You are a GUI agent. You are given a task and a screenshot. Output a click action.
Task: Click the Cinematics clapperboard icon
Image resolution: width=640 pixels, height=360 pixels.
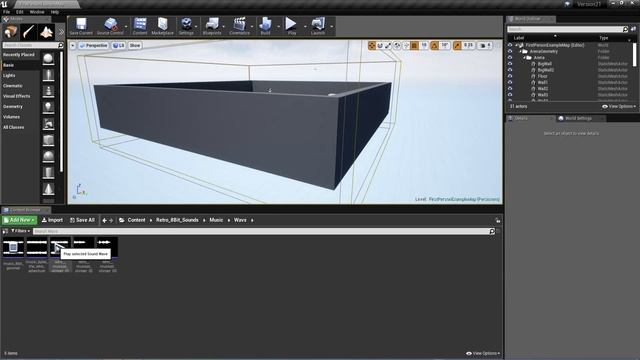click(x=239, y=26)
